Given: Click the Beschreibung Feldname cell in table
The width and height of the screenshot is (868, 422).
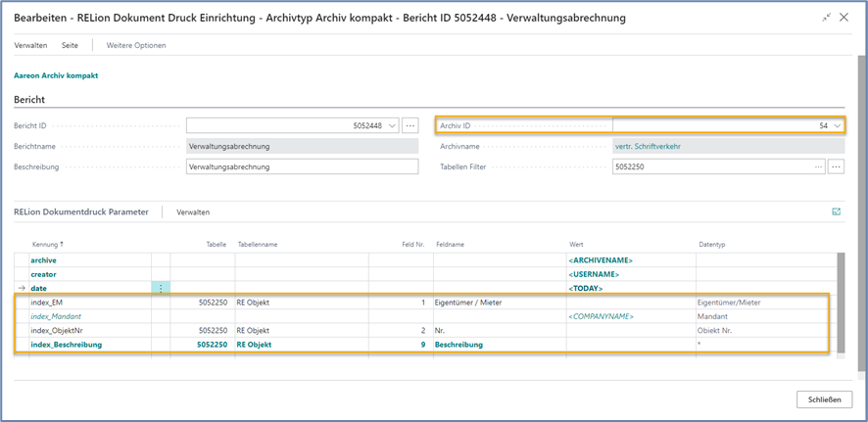Looking at the screenshot, I should coord(500,345).
